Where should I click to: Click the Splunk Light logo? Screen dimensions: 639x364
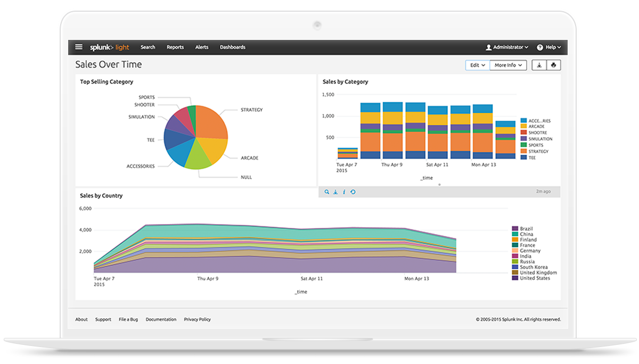109,47
